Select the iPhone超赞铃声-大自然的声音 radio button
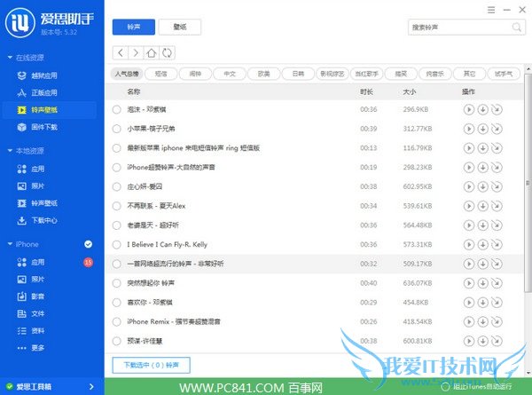The image size is (532, 395). click(x=117, y=168)
